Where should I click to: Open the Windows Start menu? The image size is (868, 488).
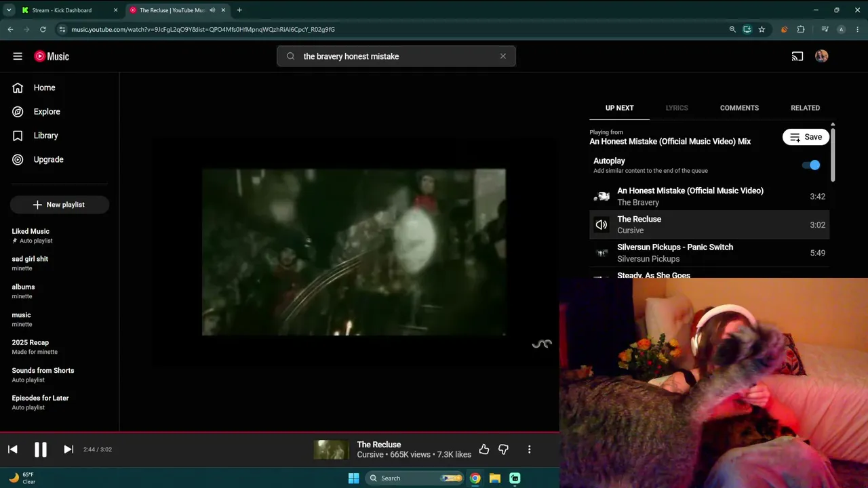coord(353,478)
